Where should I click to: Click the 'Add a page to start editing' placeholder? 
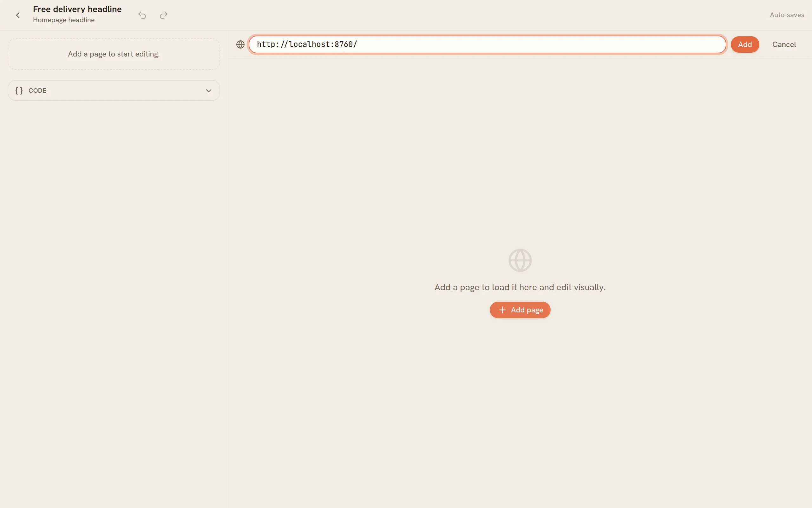click(x=114, y=54)
